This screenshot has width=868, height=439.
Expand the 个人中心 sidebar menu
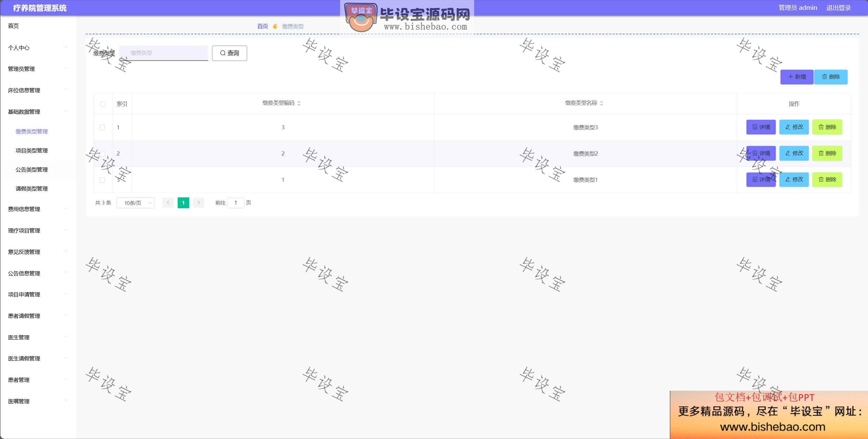point(38,48)
